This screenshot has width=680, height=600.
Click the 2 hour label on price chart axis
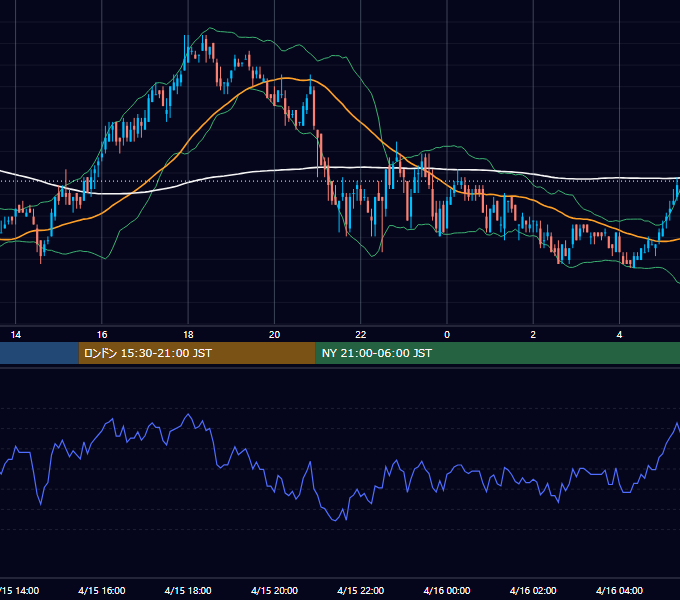(533, 335)
